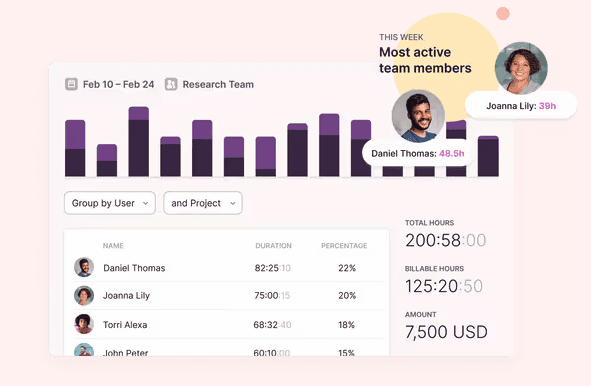The height and width of the screenshot is (386, 591).
Task: Click the 18% percentage value
Action: 346,325
